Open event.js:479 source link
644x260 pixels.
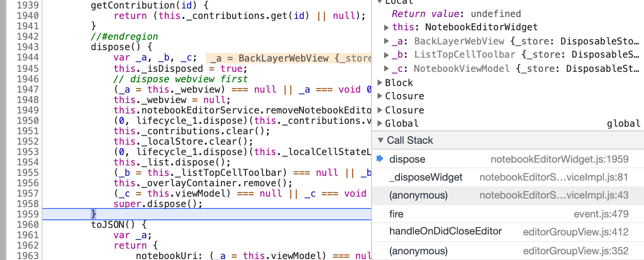[x=601, y=214]
